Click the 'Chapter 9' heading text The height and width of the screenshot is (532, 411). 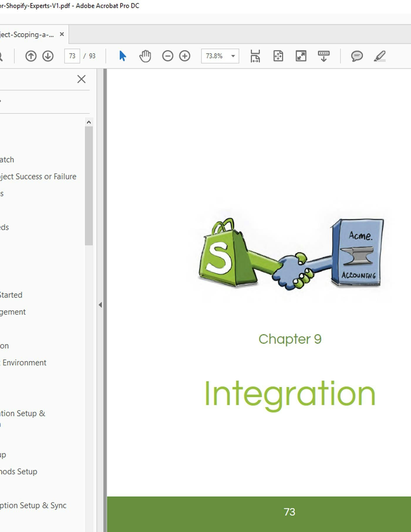point(290,339)
